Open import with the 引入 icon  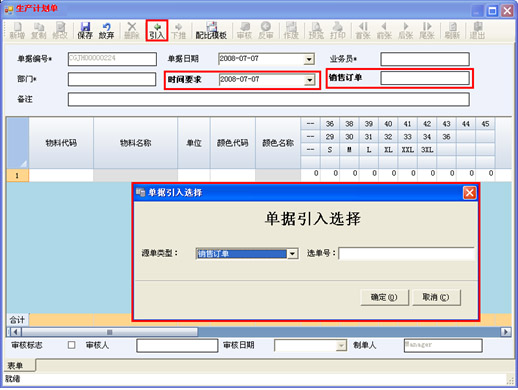[157, 31]
